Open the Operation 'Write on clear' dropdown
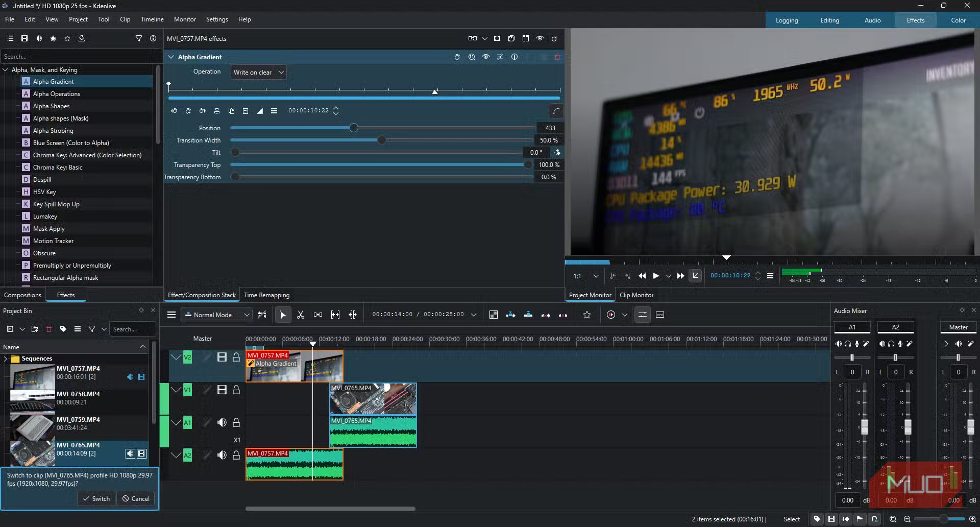Screen dimensions: 980x527 [258, 73]
